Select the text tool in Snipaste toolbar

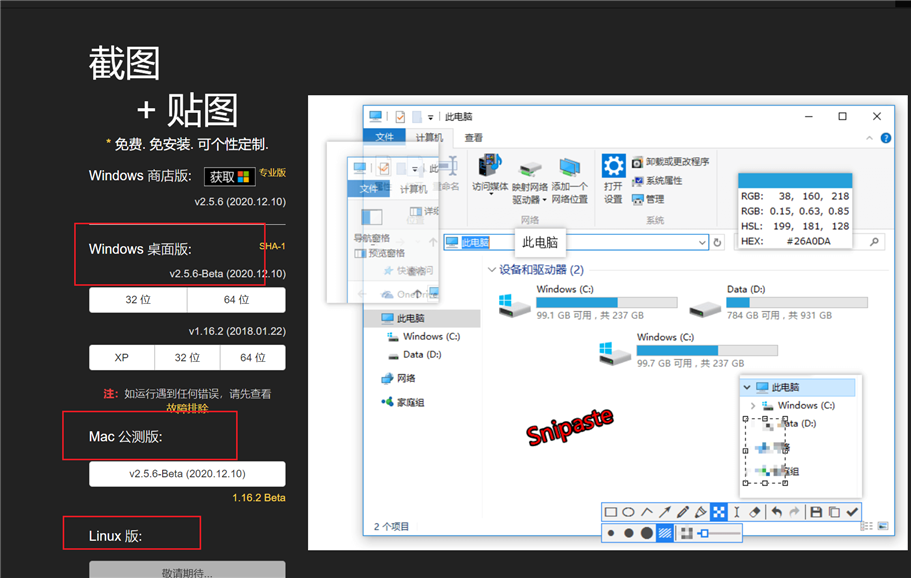(737, 512)
